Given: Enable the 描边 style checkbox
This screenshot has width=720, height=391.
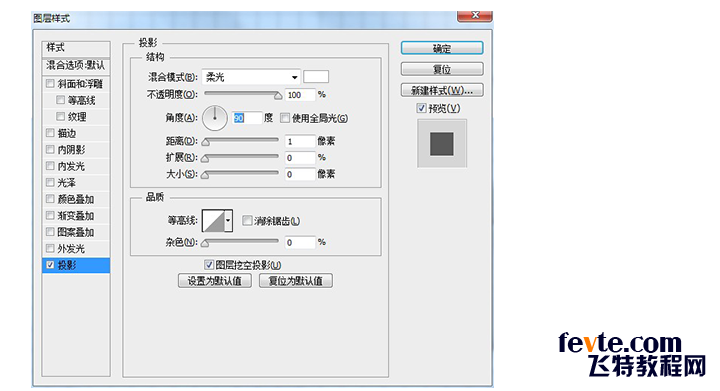Looking at the screenshot, I should 50,133.
